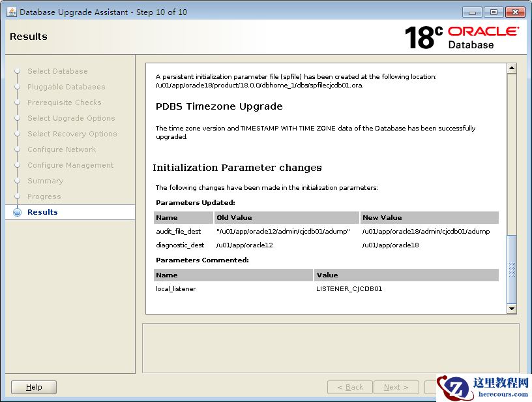Go to the Pluggable Databases step
The image size is (532, 402).
[66, 87]
